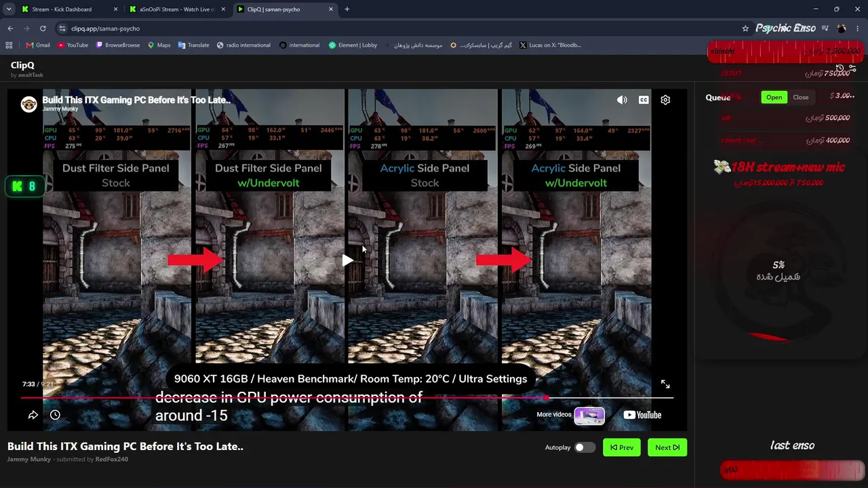This screenshot has height=488, width=868.
Task: Close the Stream - Kick Dashboard tab
Action: point(115,9)
